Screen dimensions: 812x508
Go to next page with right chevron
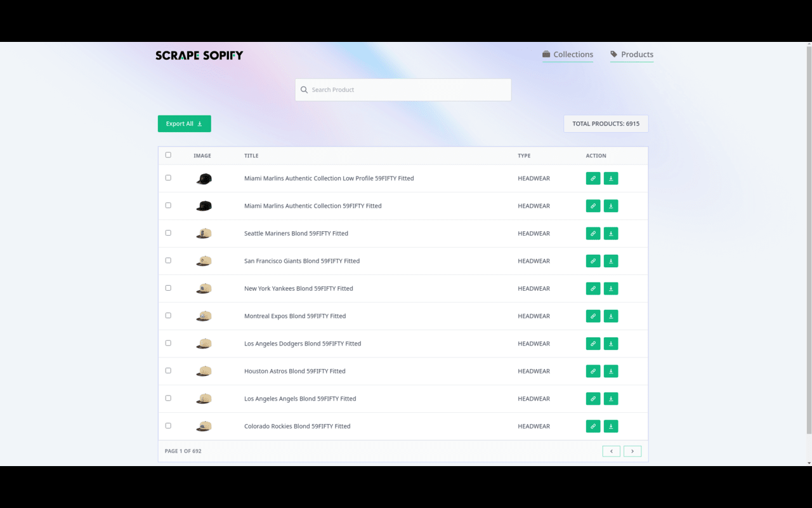tap(632, 451)
